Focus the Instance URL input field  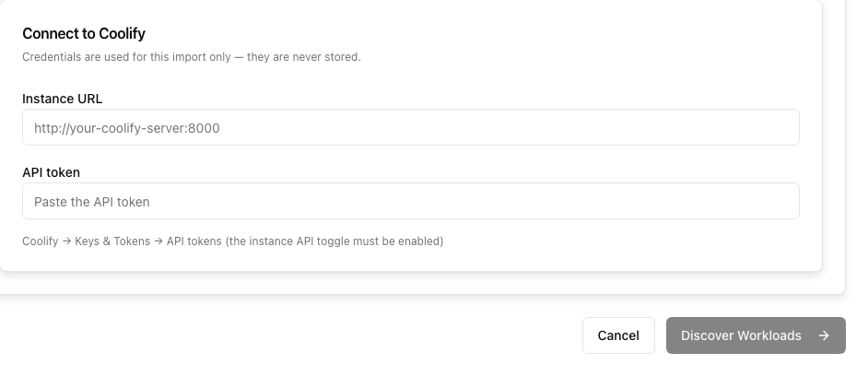[x=411, y=127]
